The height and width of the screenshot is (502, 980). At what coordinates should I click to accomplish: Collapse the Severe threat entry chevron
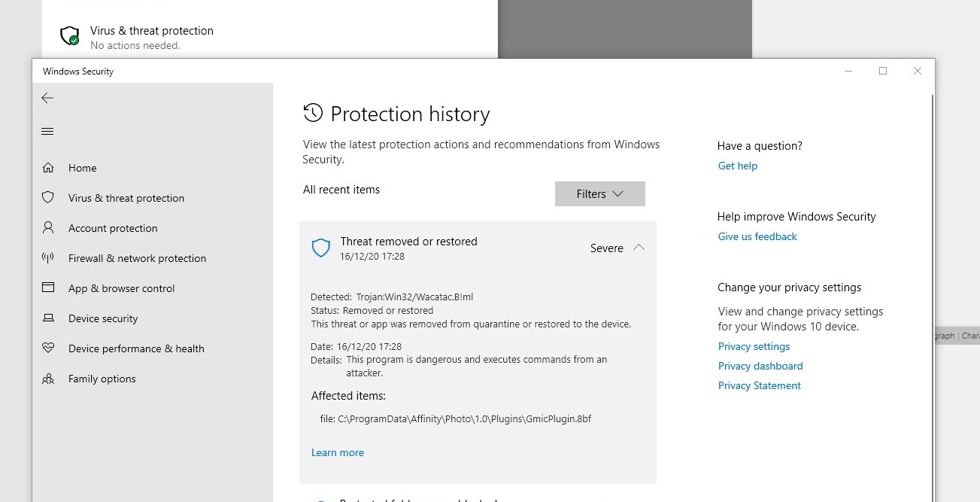[x=639, y=248]
